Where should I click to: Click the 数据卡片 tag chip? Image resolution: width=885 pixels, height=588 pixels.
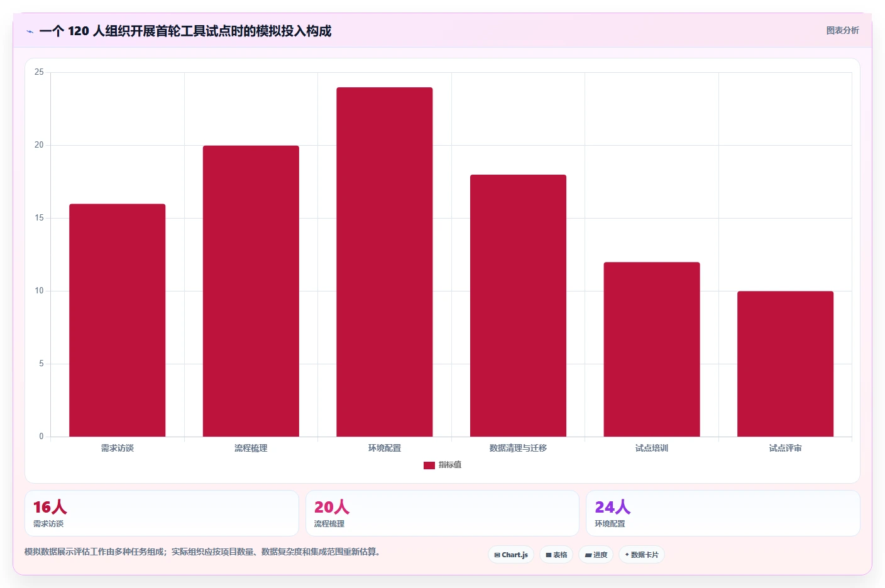click(x=642, y=555)
